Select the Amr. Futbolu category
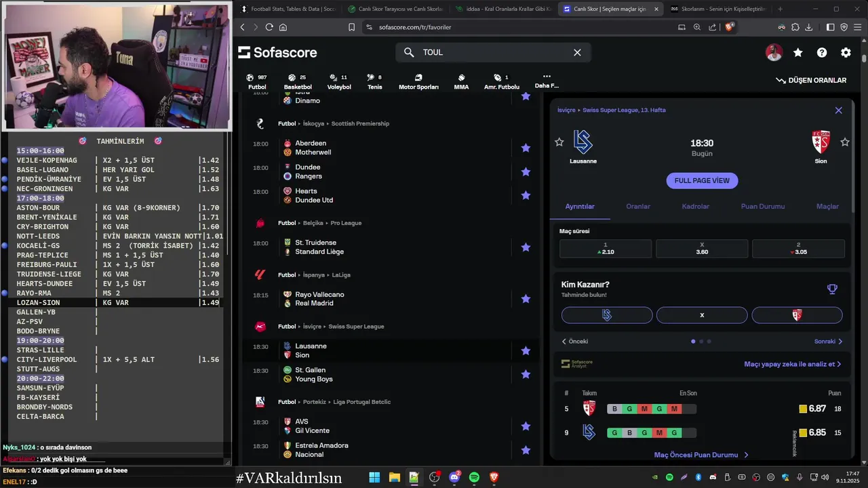 (x=502, y=82)
